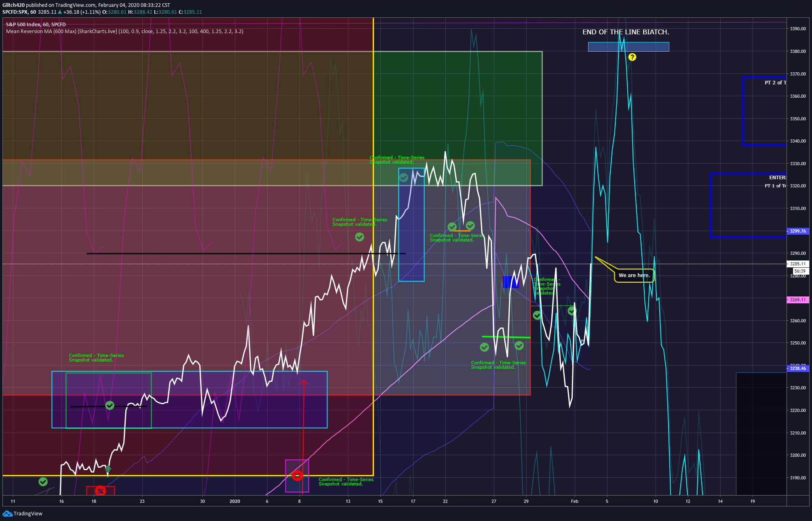812x521 pixels.
Task: Click the yellow question mark icon
Action: click(x=632, y=57)
